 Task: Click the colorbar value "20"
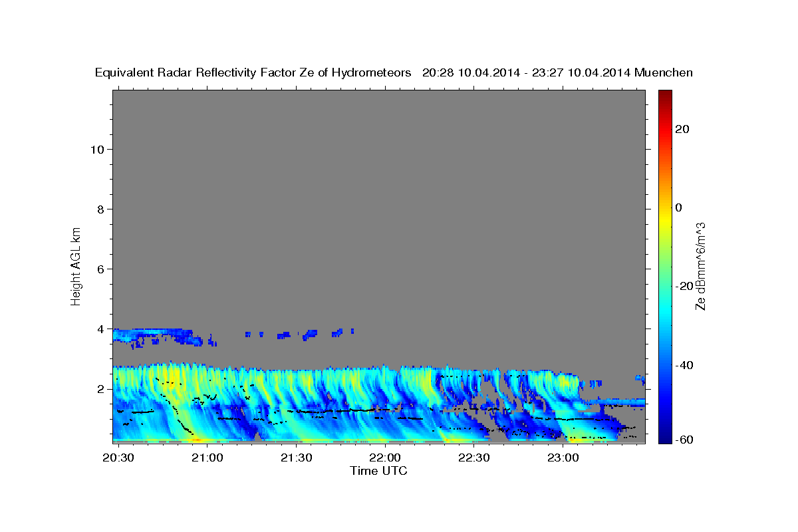pos(682,129)
